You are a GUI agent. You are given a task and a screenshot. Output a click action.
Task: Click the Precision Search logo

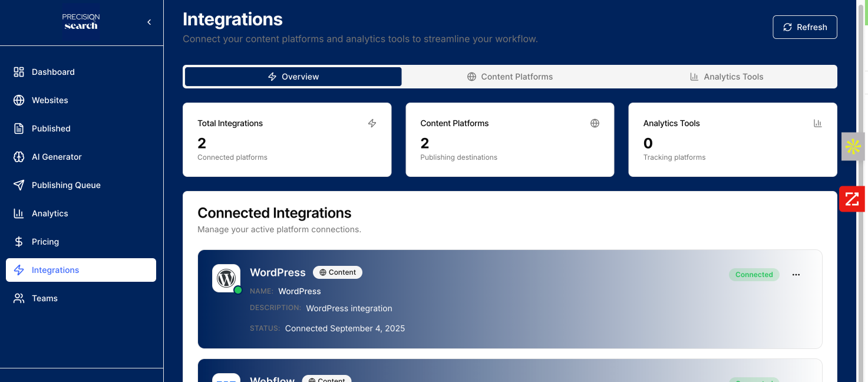tap(81, 22)
